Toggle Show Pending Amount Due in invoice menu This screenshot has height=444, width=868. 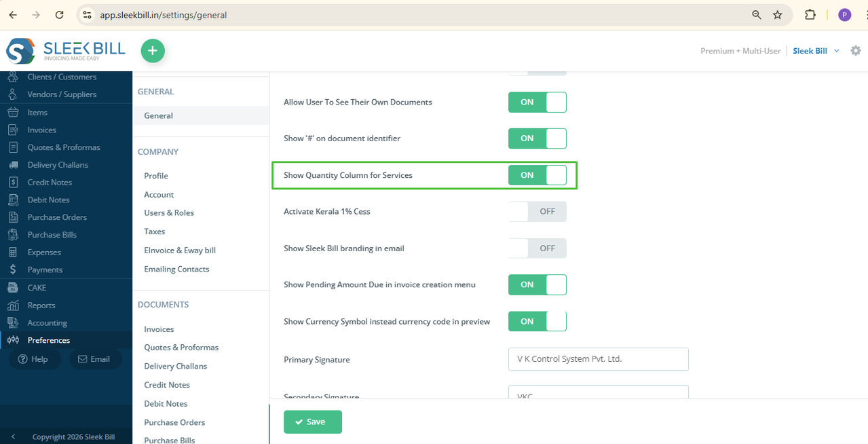click(x=537, y=284)
